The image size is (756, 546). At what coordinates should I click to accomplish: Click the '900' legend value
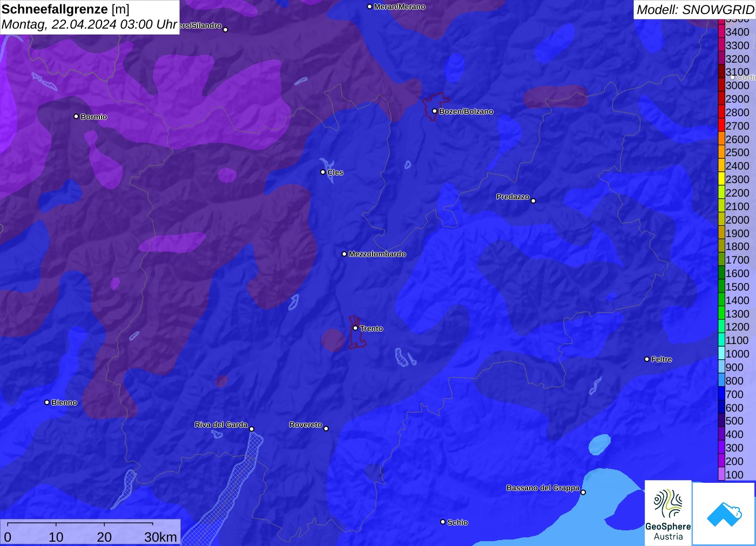point(734,367)
